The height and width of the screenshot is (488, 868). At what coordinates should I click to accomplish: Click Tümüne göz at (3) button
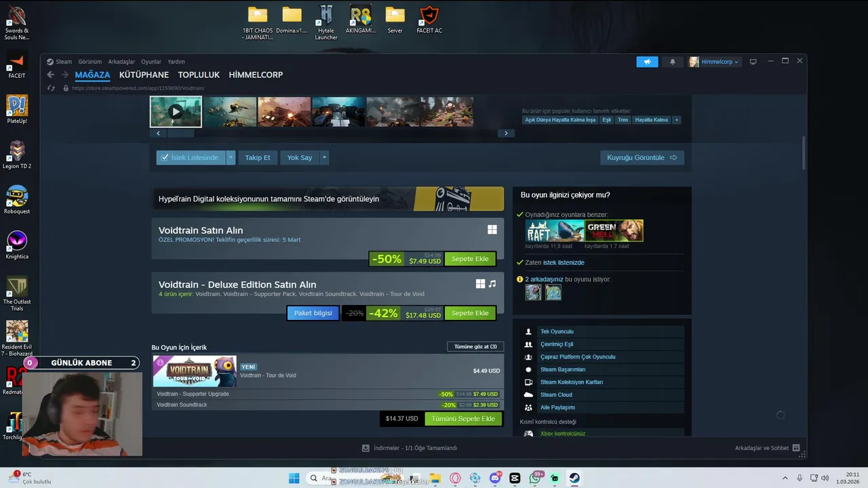tap(475, 346)
